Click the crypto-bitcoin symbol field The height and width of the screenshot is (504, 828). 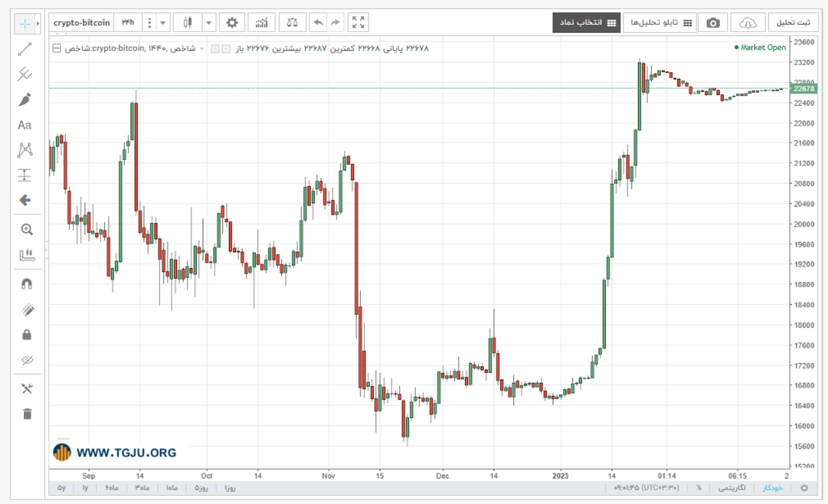point(82,23)
